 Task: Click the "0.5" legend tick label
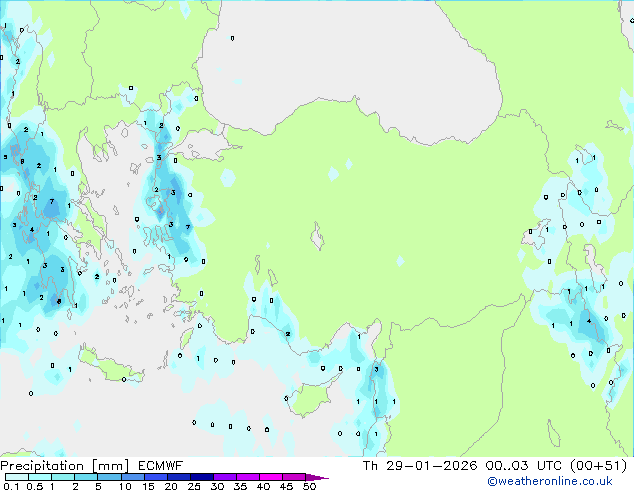[35, 486]
